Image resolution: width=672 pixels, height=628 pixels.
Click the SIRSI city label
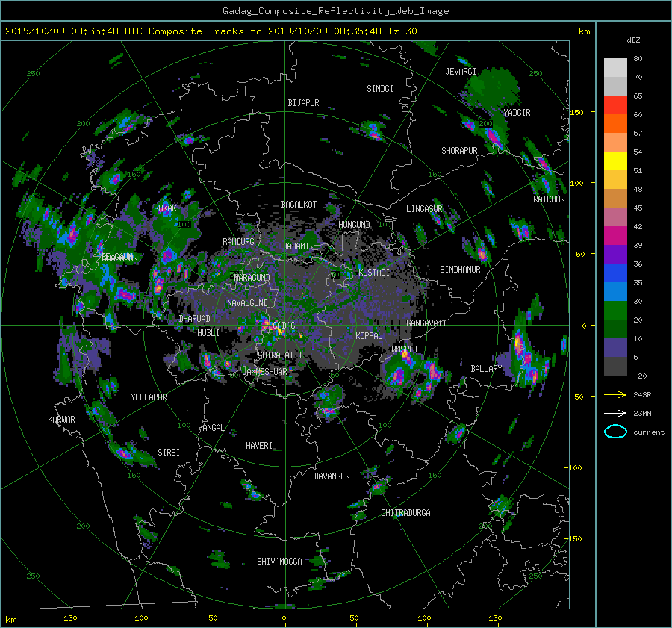pos(169,453)
